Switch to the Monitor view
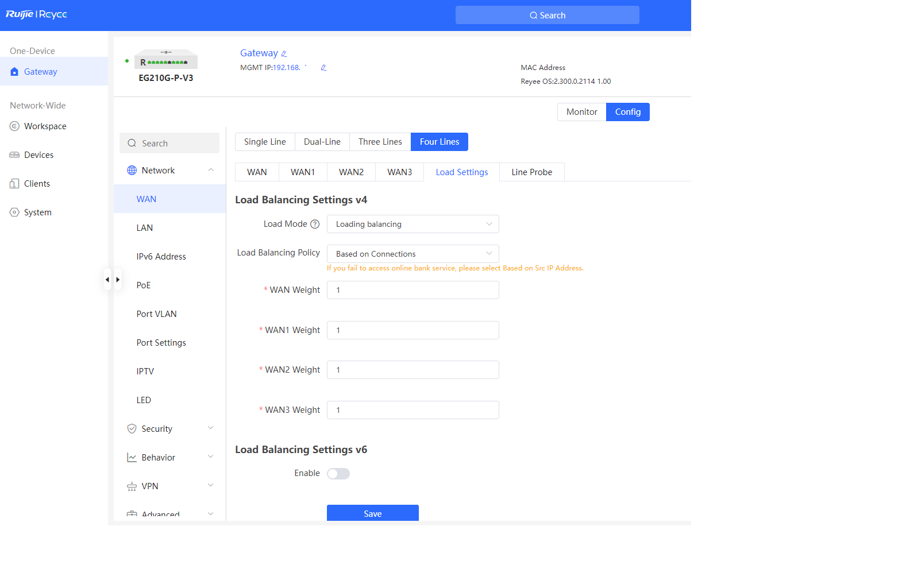The width and height of the screenshot is (902, 588). point(581,112)
